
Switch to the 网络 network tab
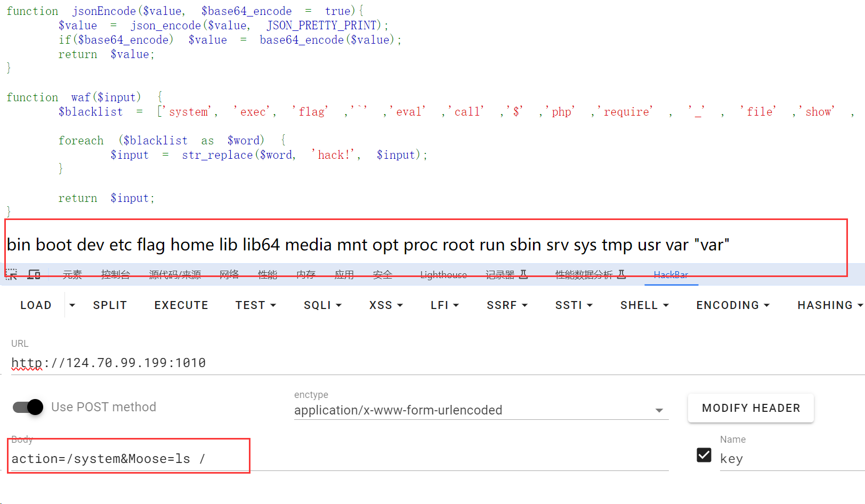229,274
